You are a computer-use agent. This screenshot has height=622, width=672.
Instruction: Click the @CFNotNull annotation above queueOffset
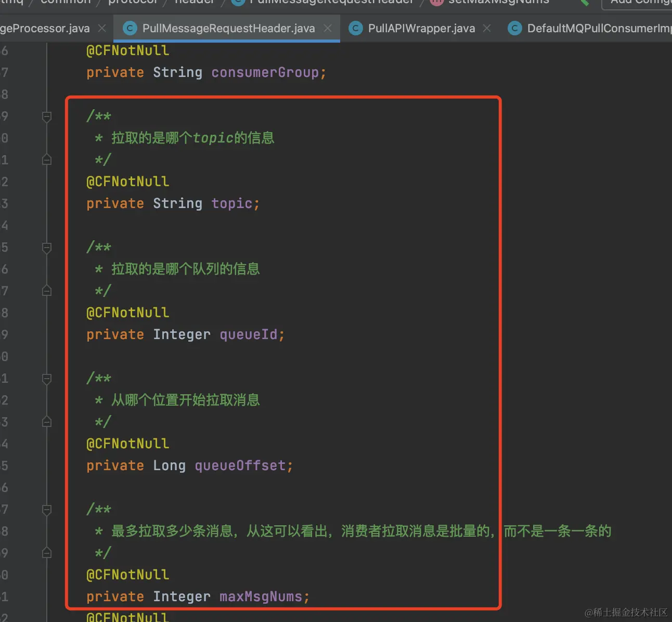[127, 444]
